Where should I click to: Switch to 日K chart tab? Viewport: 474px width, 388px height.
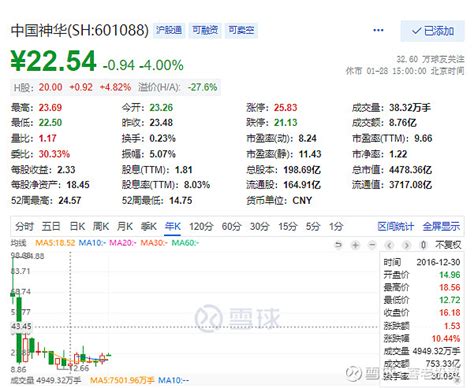point(77,227)
